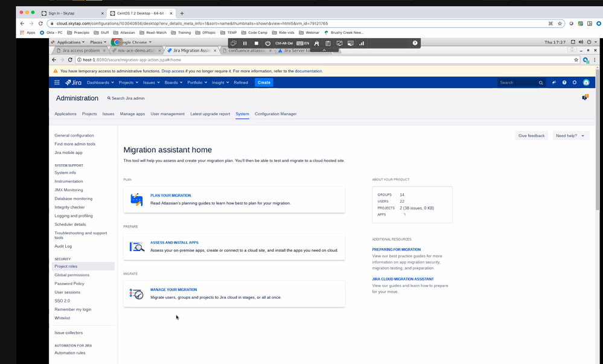Expand the Boards dropdown menu
Image resolution: width=603 pixels, height=364 pixels.
coord(173,82)
